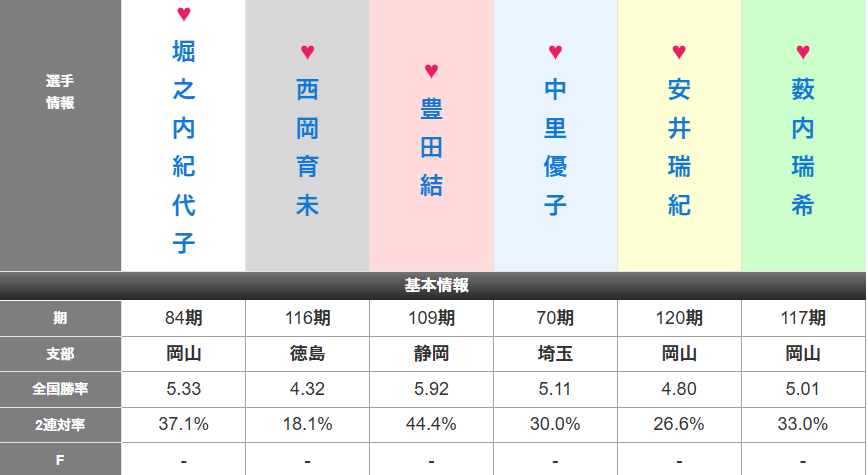Click the 支部 row label

click(60, 354)
